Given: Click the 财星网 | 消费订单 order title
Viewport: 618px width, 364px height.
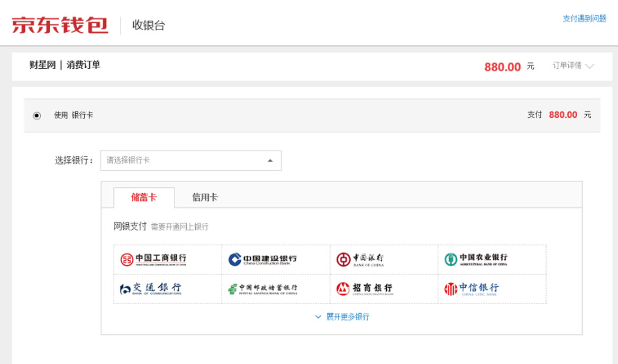Looking at the screenshot, I should (x=65, y=65).
